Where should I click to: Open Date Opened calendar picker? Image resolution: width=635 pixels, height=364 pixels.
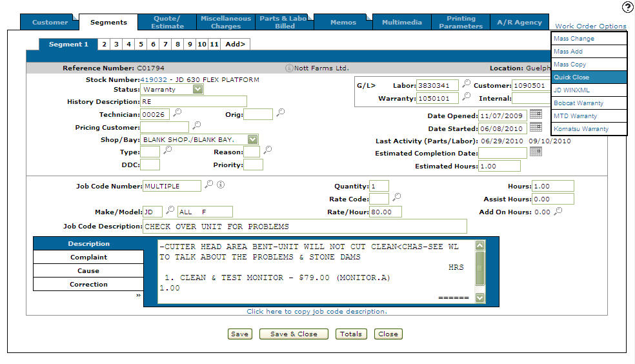click(536, 114)
